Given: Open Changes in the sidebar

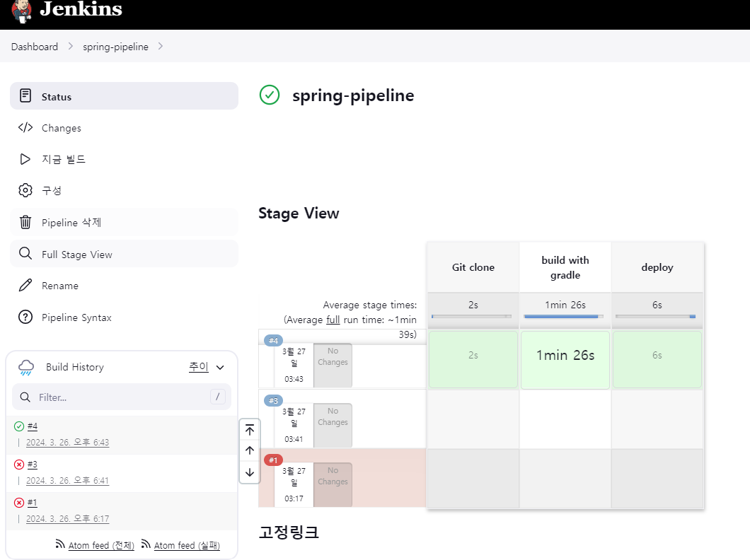Looking at the screenshot, I should pyautogui.click(x=124, y=128).
